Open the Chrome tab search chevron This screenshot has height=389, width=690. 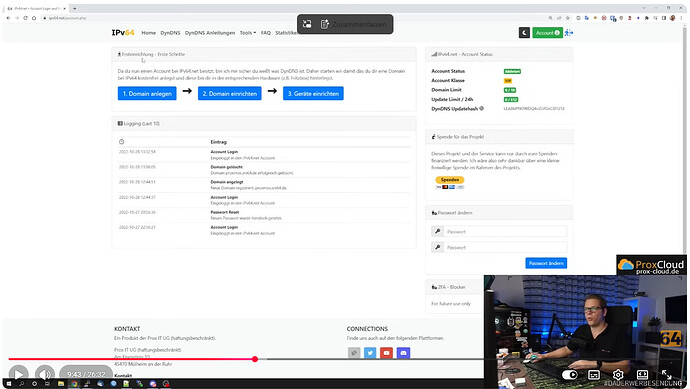[x=644, y=8]
